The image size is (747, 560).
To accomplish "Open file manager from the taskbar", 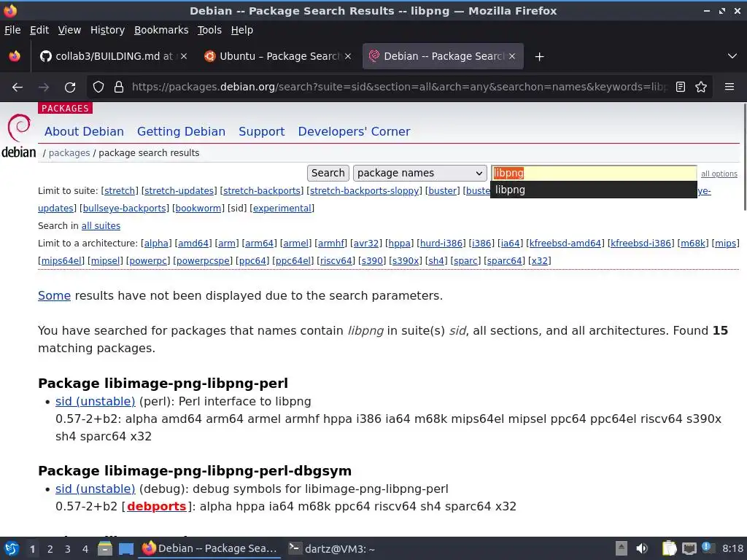I will pos(105,548).
